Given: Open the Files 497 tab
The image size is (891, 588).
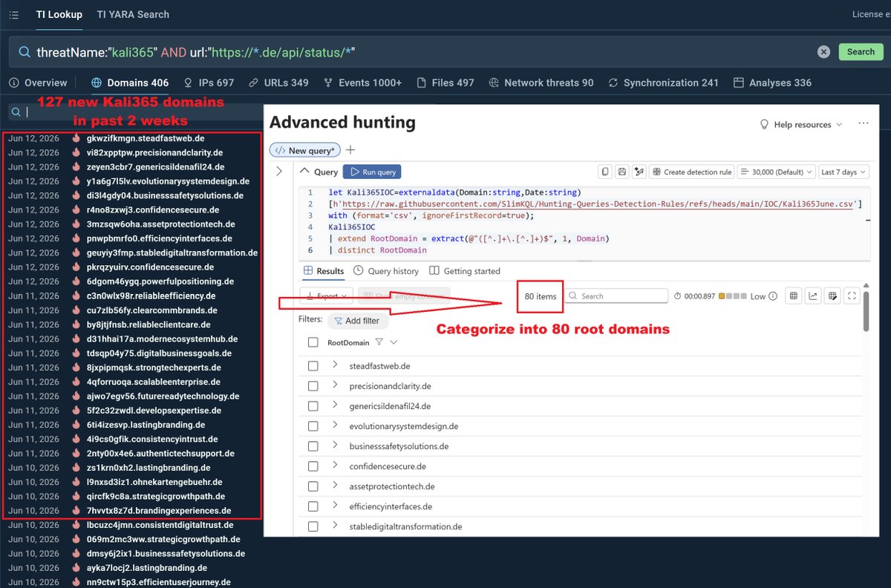Looking at the screenshot, I should (445, 82).
